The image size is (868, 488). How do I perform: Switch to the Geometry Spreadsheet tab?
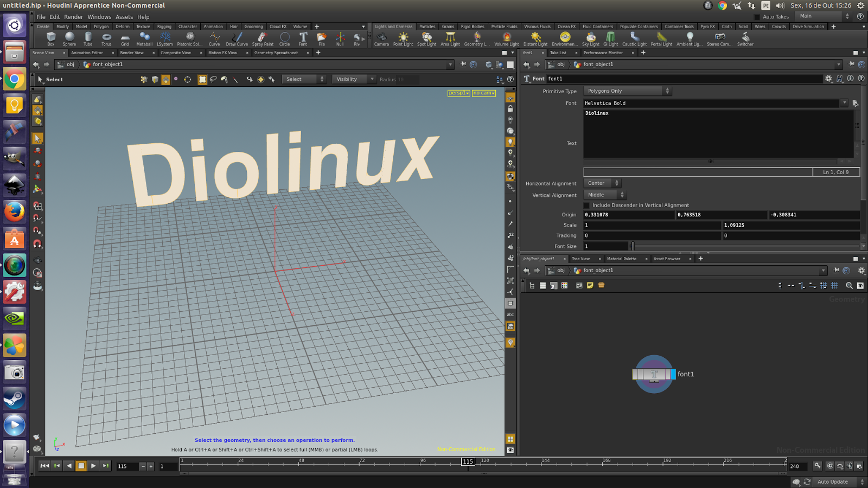[276, 53]
